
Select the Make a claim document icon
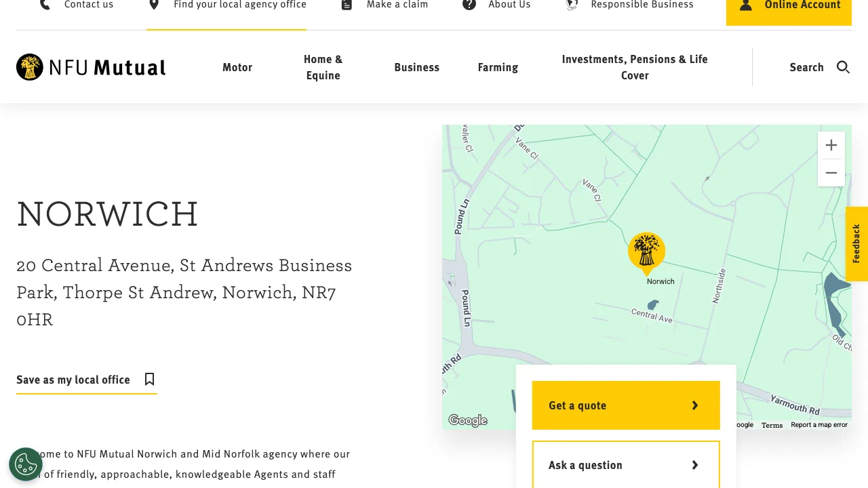click(x=346, y=5)
